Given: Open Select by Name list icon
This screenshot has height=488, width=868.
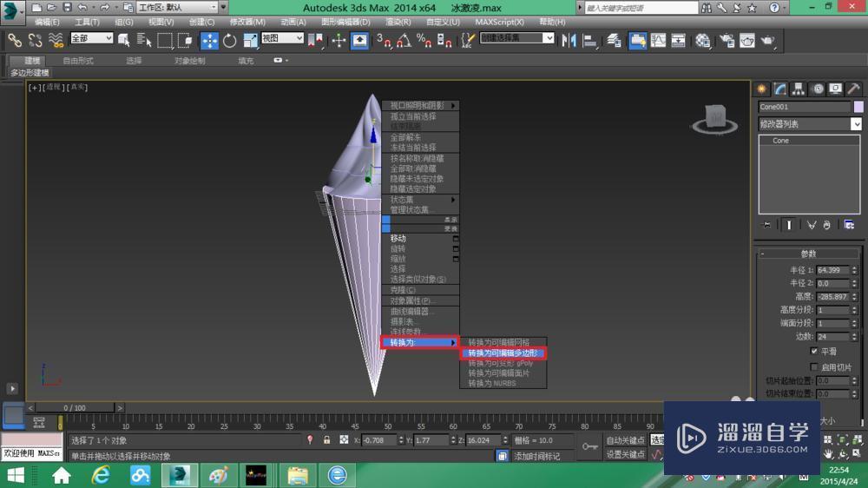Looking at the screenshot, I should [x=144, y=41].
